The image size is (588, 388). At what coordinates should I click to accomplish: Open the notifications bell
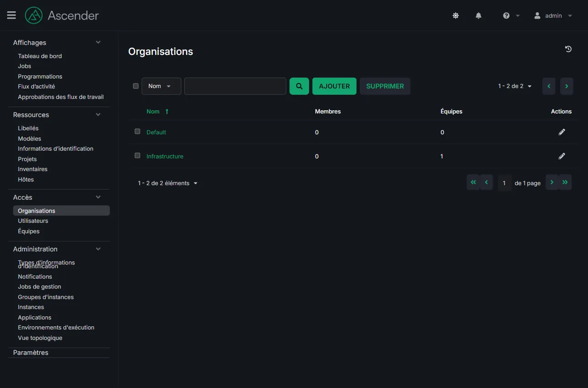pos(478,15)
